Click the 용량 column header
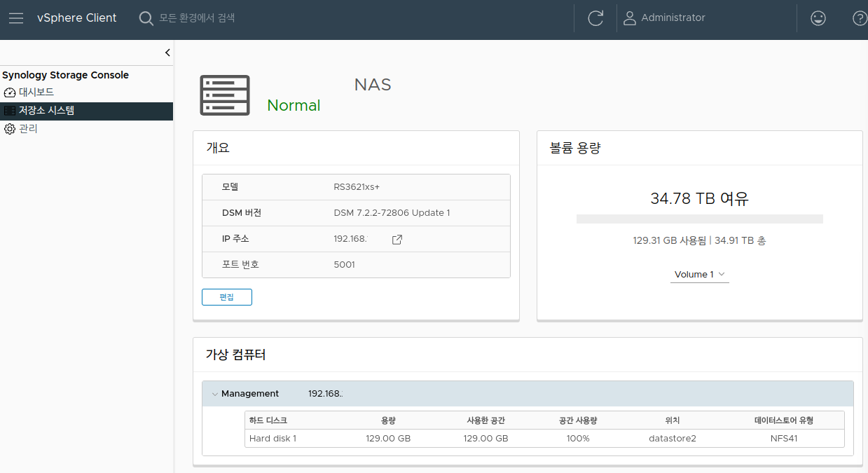Image resolution: width=868 pixels, height=473 pixels. tap(388, 420)
